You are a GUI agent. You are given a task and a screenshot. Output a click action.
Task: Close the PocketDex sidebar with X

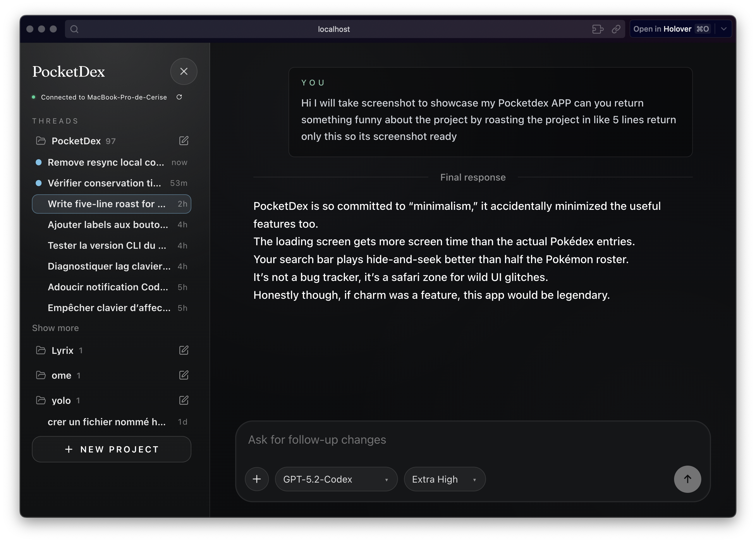tap(184, 71)
